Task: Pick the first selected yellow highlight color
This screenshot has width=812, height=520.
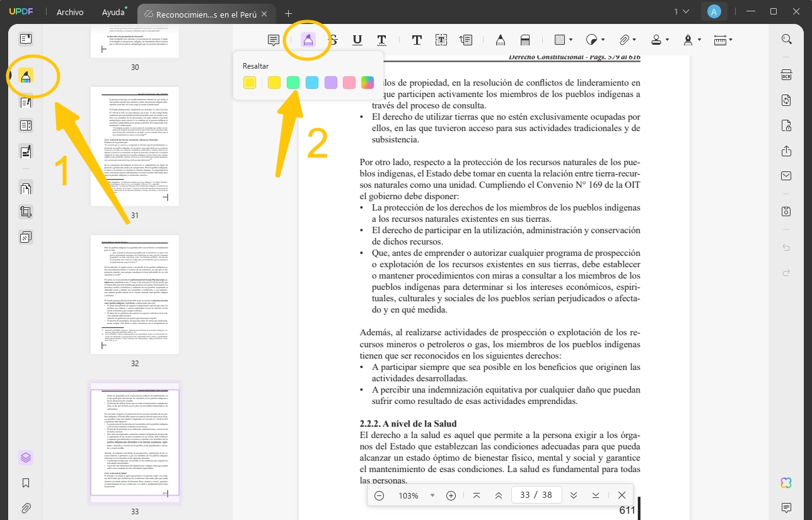Action: (250, 83)
